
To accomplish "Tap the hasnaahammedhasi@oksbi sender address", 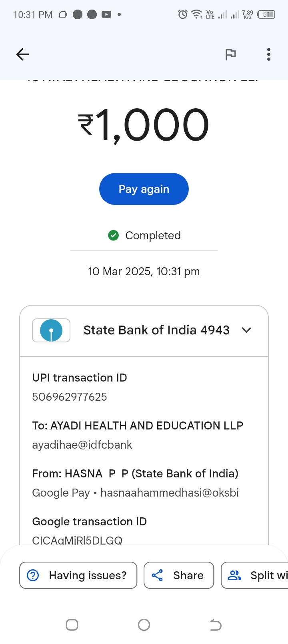I will (170, 493).
